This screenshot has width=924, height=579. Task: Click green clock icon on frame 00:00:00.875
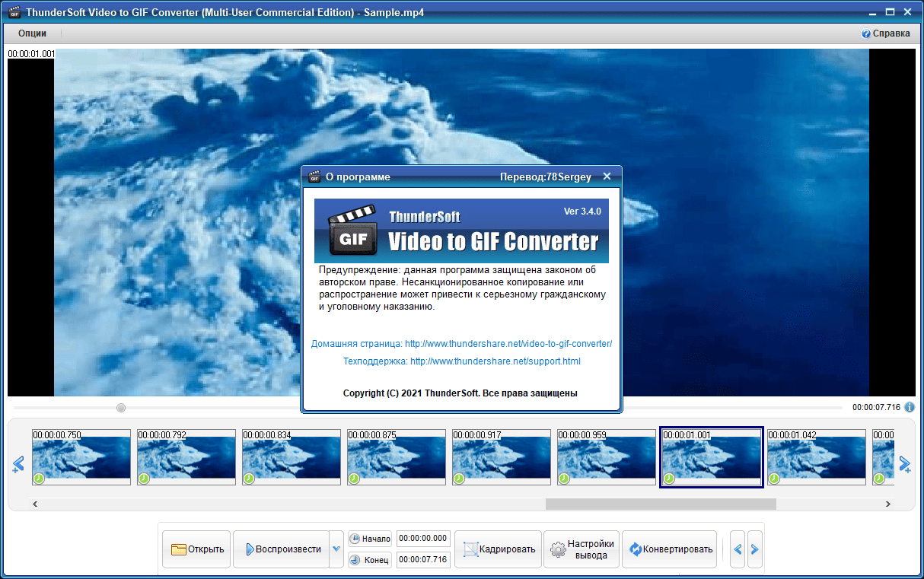pyautogui.click(x=354, y=479)
